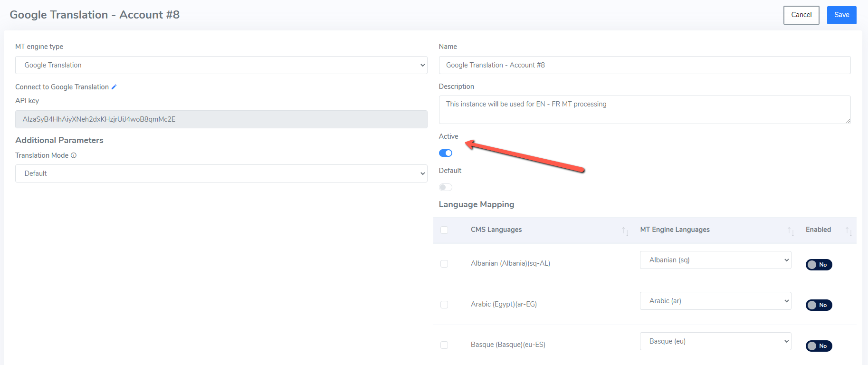Toggle the Default switch
The width and height of the screenshot is (868, 365).
[446, 187]
